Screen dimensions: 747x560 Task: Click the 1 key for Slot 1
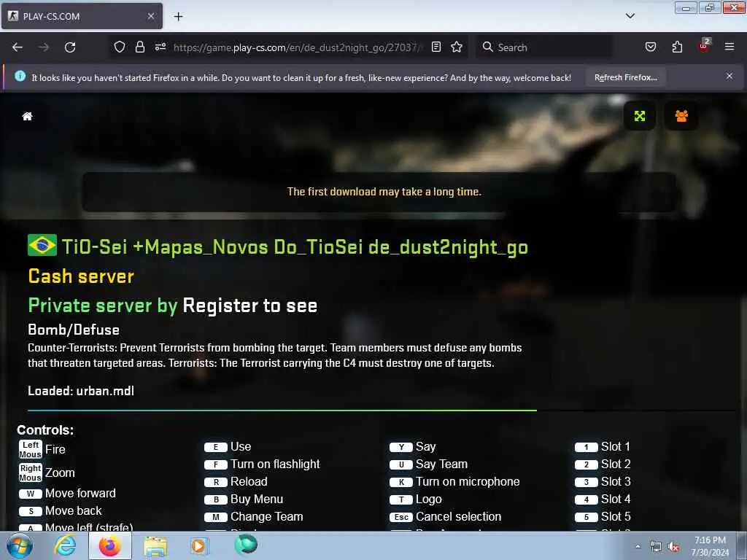coord(586,447)
